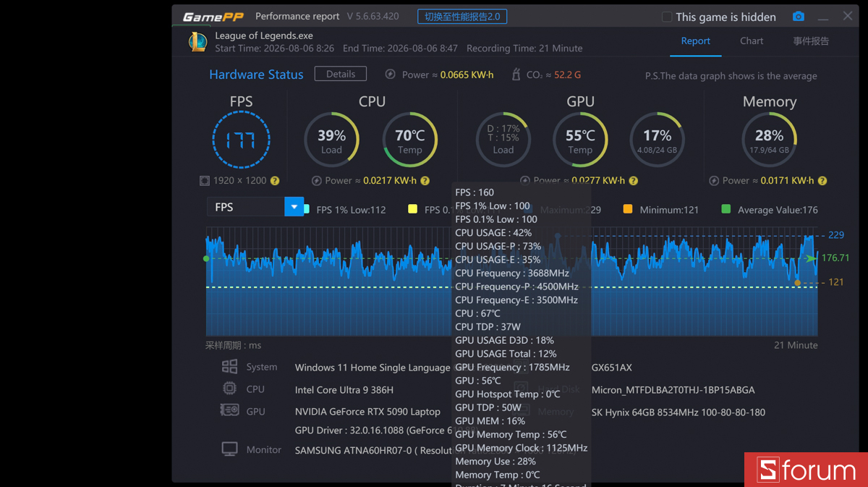868x487 pixels.
Task: Click the GPU D:17% T:15% Load gauge
Action: [x=503, y=140]
